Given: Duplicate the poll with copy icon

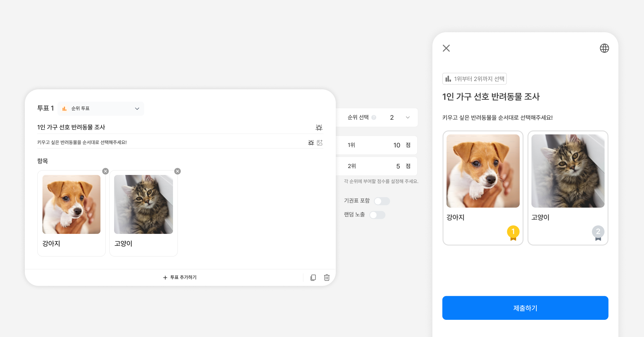Looking at the screenshot, I should click(313, 277).
